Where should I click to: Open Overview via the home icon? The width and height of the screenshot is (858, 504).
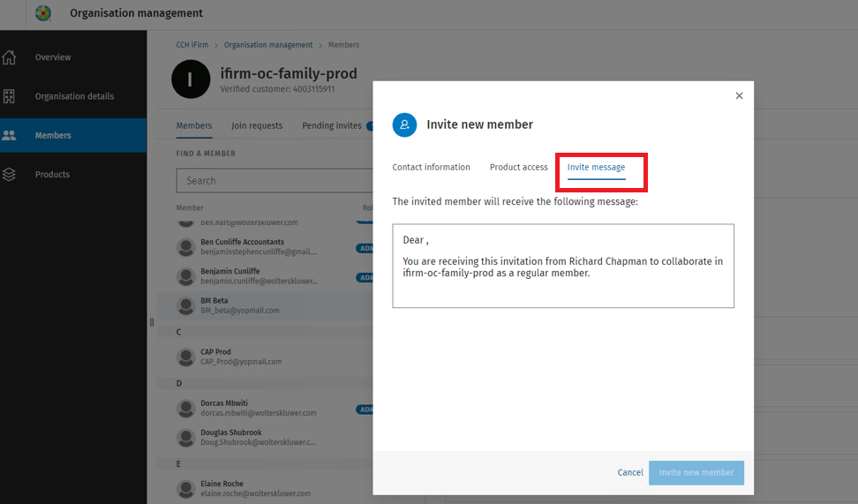[10, 56]
